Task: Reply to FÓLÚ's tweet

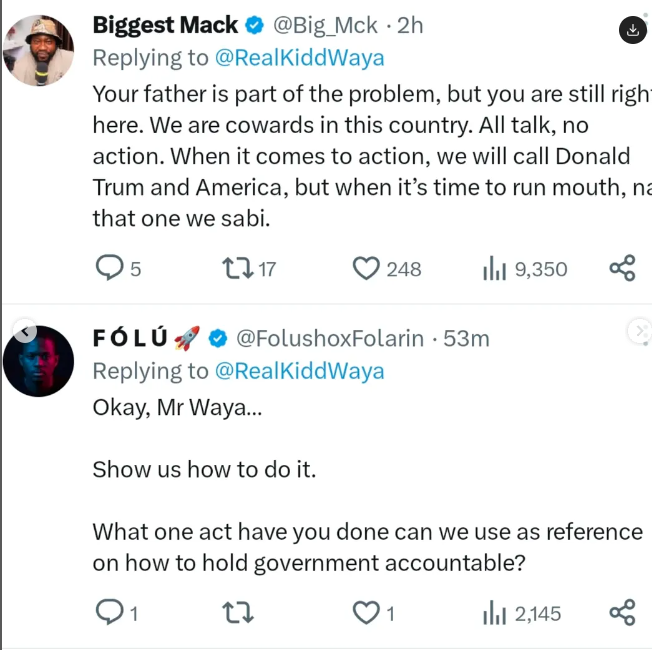Action: 107,612
